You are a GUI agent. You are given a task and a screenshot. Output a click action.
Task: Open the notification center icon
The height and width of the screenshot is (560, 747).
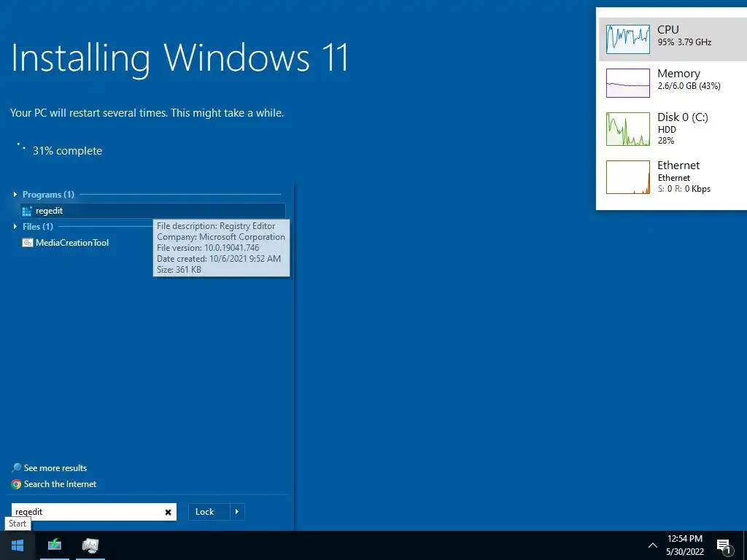[724, 546]
